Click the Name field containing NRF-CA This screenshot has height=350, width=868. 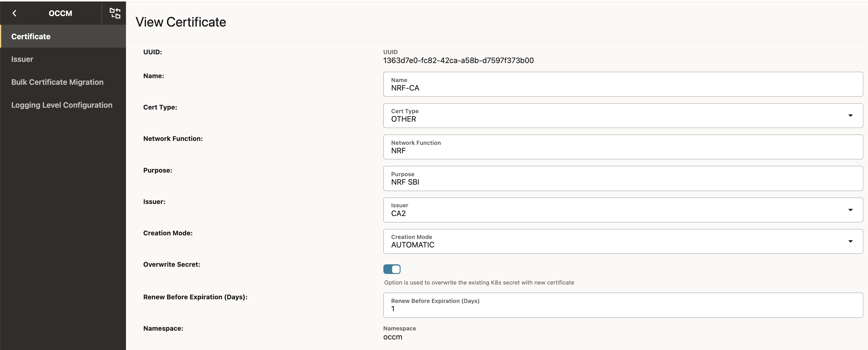623,84
